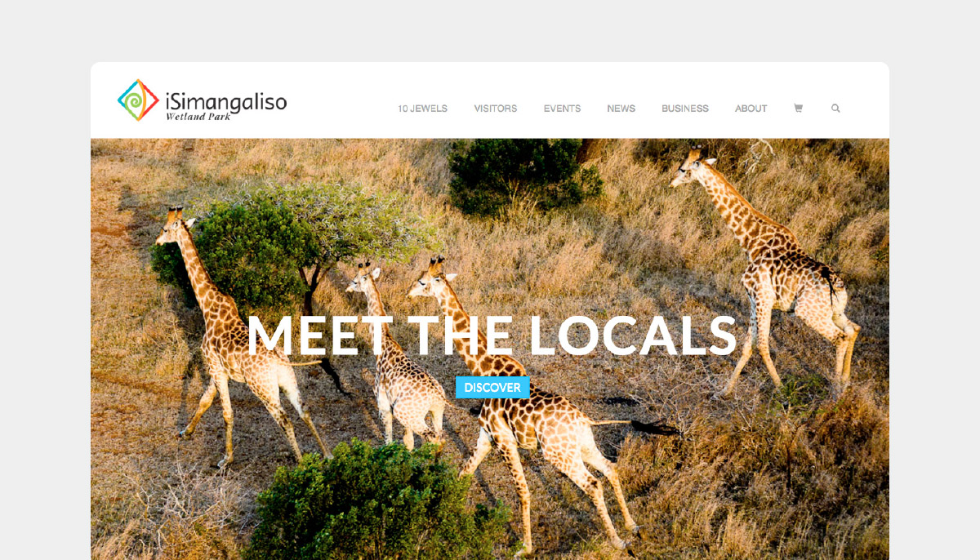
Task: Click the shopping cart icon
Action: point(799,108)
